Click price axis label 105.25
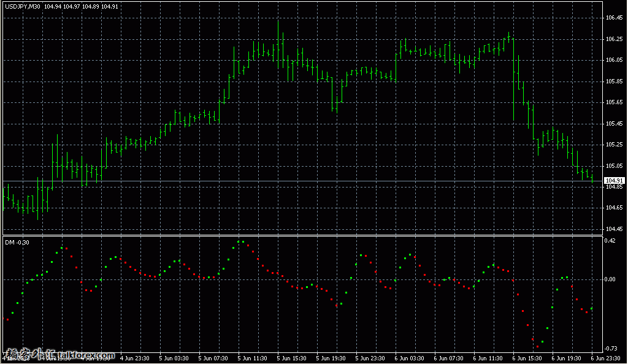Image resolution: width=628 pixels, height=364 pixels. point(614,145)
